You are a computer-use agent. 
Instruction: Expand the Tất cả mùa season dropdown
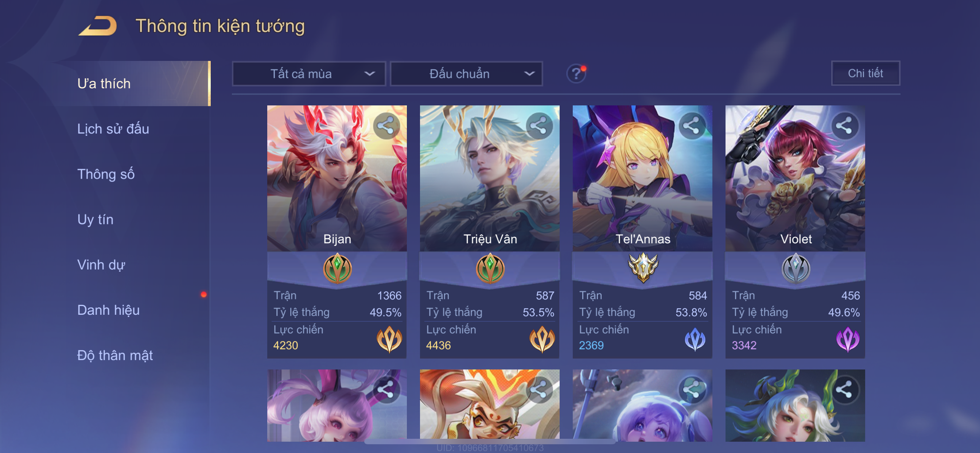309,73
